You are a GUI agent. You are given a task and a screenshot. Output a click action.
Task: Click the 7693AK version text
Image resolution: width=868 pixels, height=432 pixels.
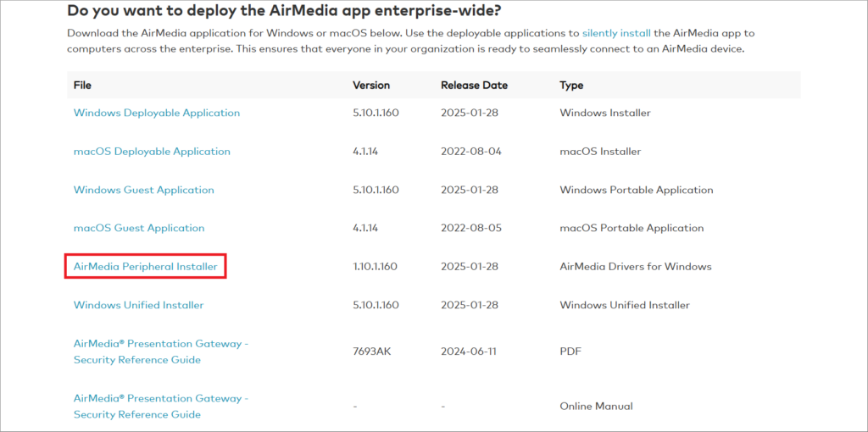(x=371, y=352)
